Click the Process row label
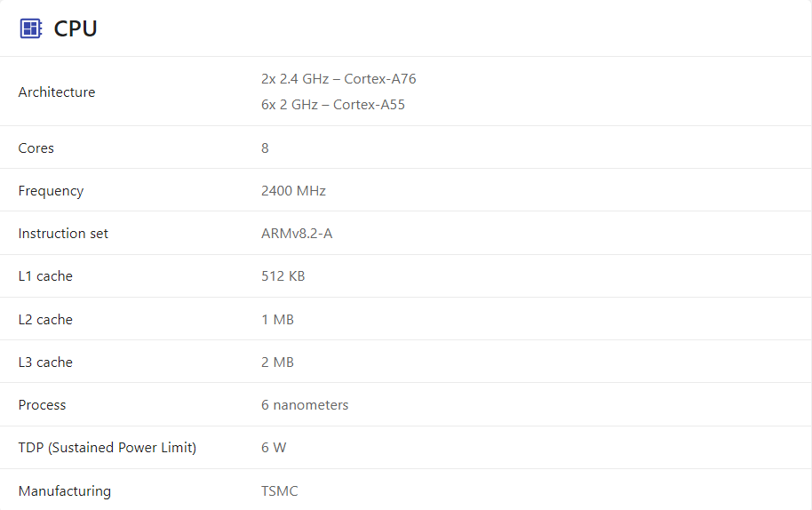 [x=43, y=405]
